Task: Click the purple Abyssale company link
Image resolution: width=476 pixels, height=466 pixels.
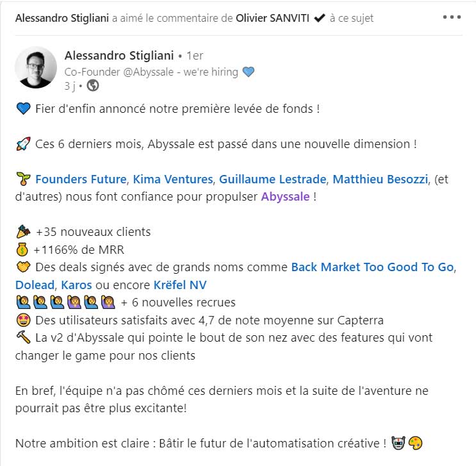Action: (285, 197)
